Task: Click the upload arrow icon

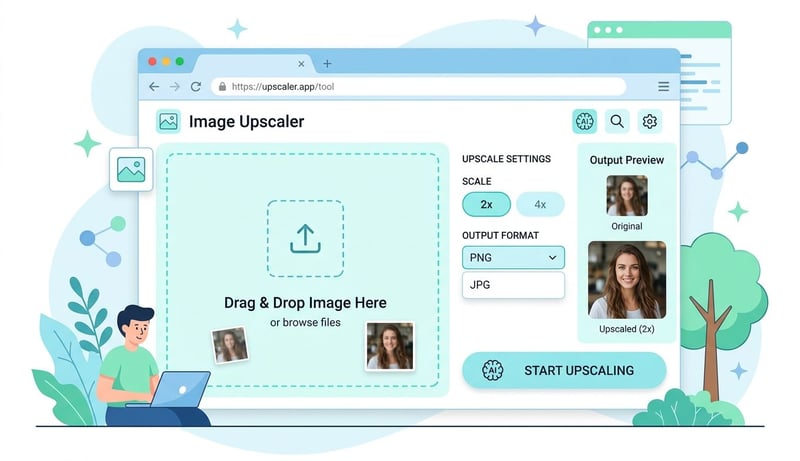Action: click(305, 239)
